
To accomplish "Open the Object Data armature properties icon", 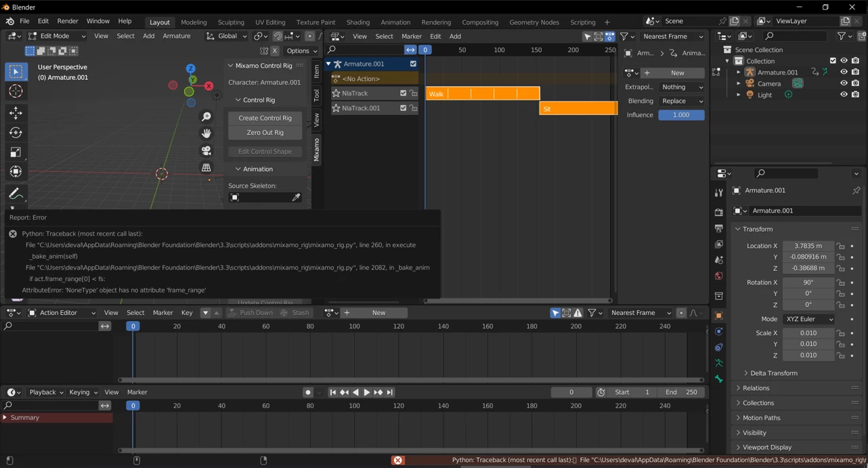I will coord(719,364).
